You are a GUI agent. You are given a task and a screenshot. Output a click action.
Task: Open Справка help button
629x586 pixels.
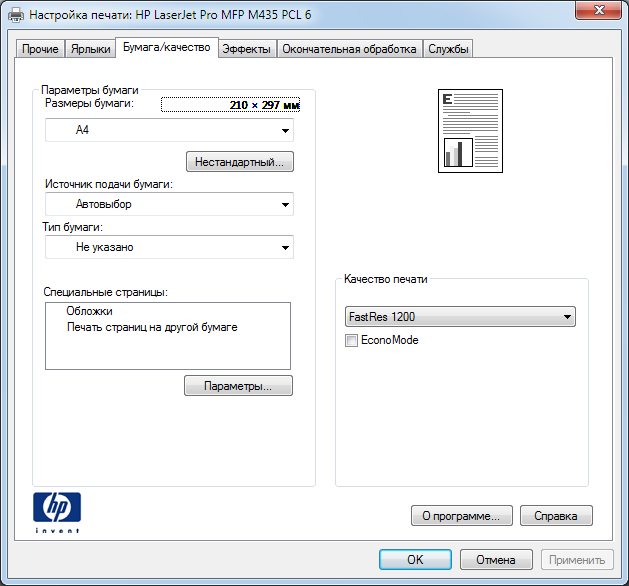556,516
